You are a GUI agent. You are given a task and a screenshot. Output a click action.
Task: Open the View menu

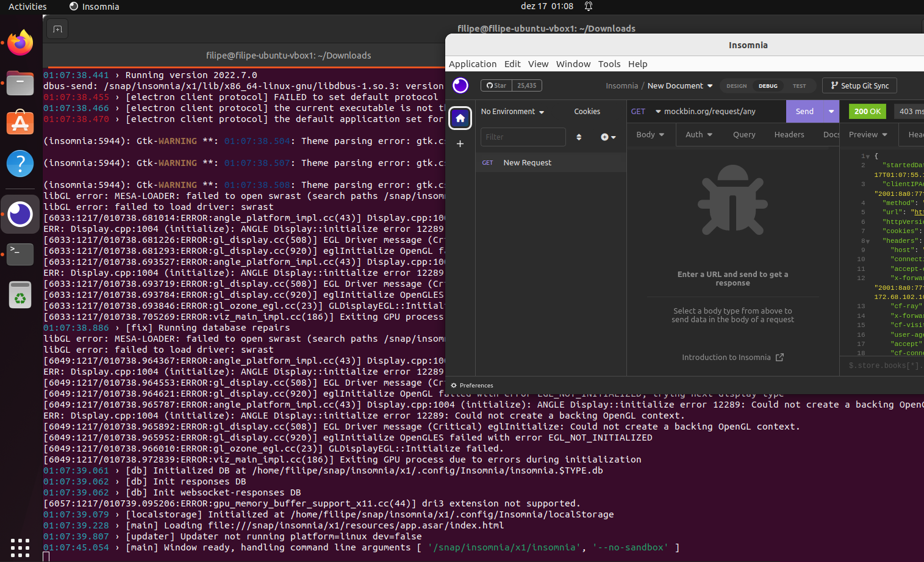click(x=538, y=64)
